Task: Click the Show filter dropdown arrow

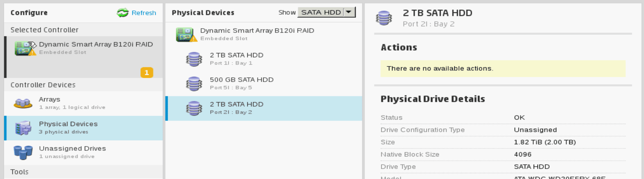Action: 349,12
